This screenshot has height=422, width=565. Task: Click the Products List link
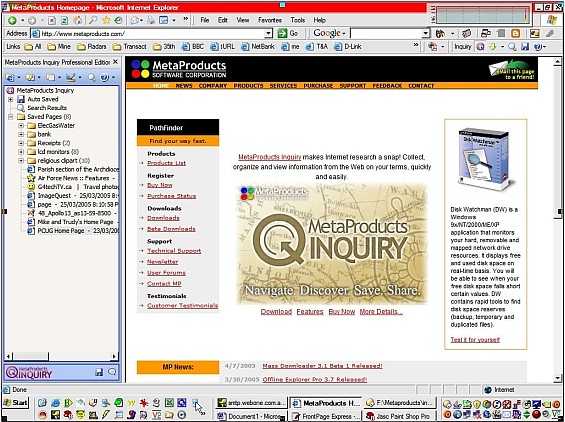[166, 163]
